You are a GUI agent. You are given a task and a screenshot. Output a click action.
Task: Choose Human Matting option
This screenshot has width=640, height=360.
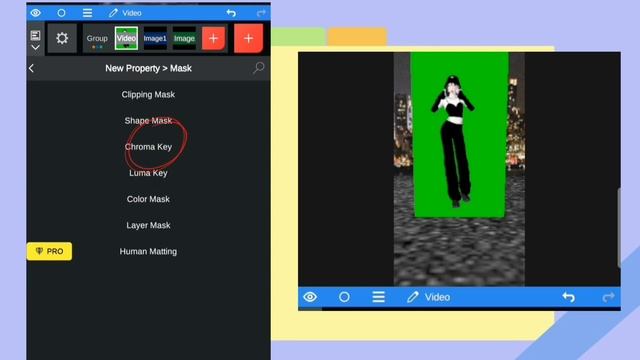pos(148,251)
